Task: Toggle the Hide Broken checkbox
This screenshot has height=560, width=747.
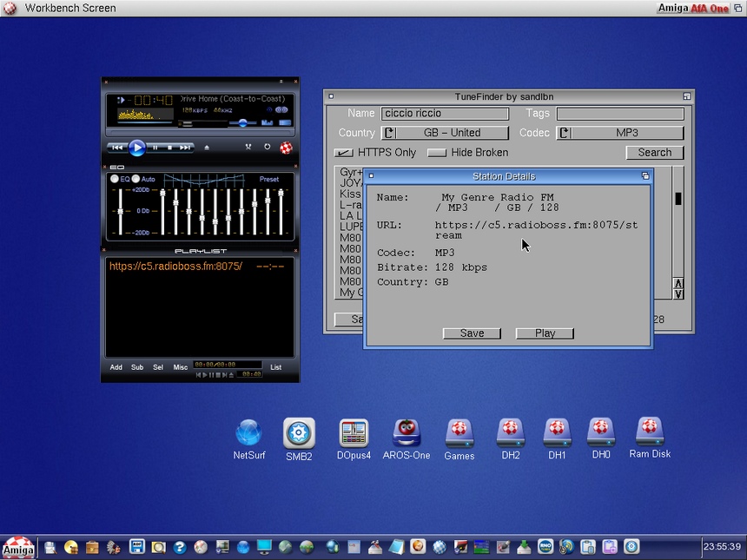Action: 437,153
